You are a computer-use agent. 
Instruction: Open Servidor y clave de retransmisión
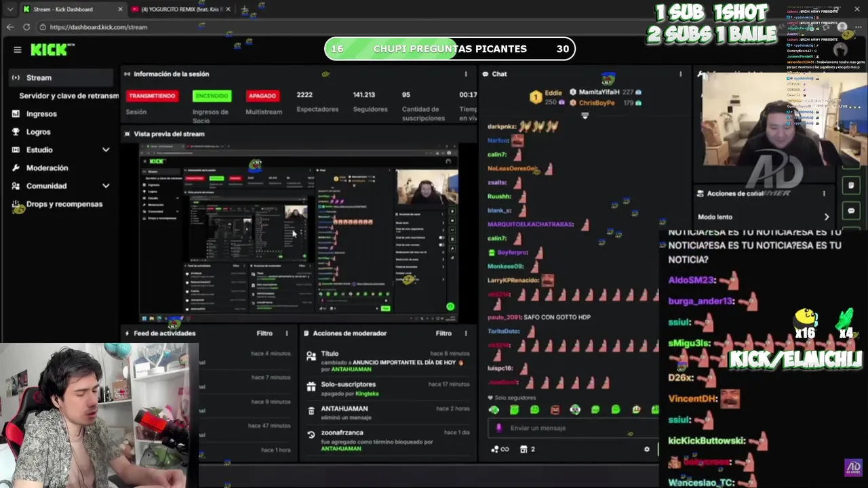coord(68,96)
